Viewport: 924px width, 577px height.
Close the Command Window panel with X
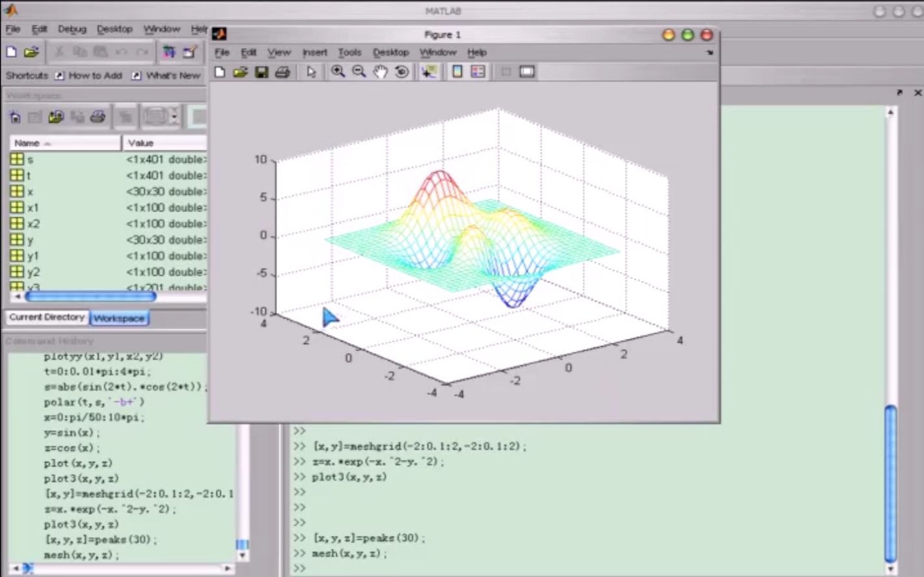[x=918, y=93]
